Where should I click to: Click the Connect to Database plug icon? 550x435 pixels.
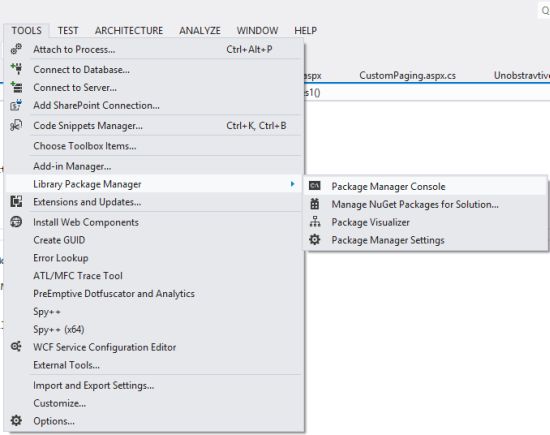[16, 69]
